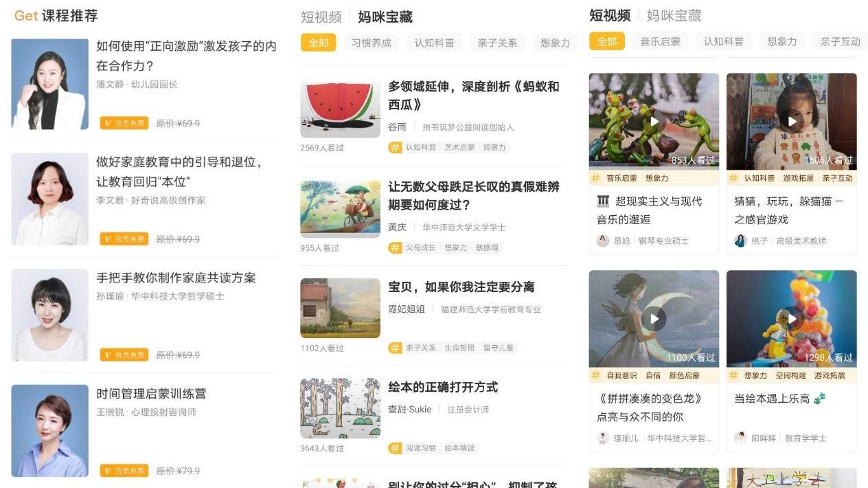Tap the hashtag icon beside 认知科普 under watermelon article
The image size is (868, 488).
[x=395, y=147]
